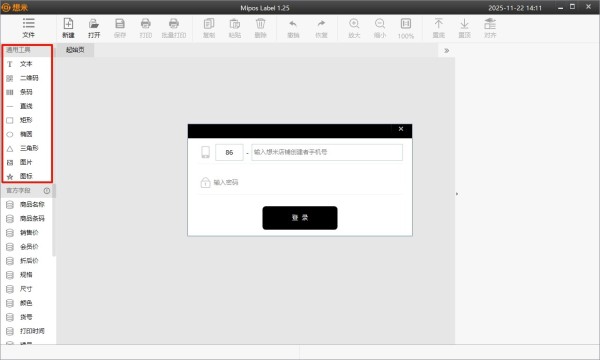This screenshot has width=600, height=360.
Task: Insert the 商品条码 field
Action: [27, 218]
